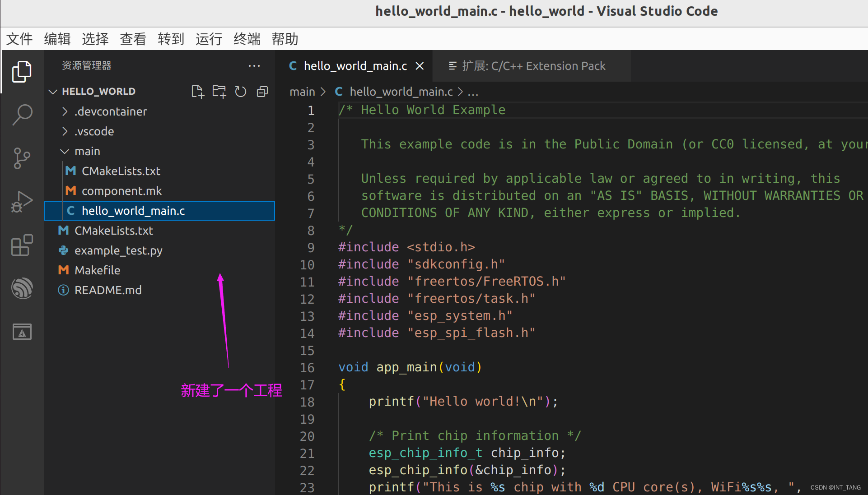Click the New File icon in Explorer

point(197,91)
